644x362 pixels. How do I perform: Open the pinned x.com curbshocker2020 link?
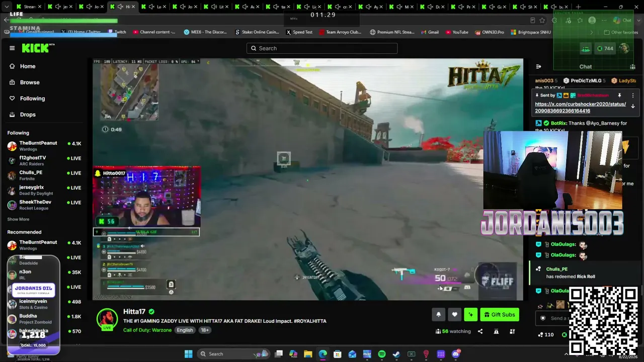tap(580, 107)
